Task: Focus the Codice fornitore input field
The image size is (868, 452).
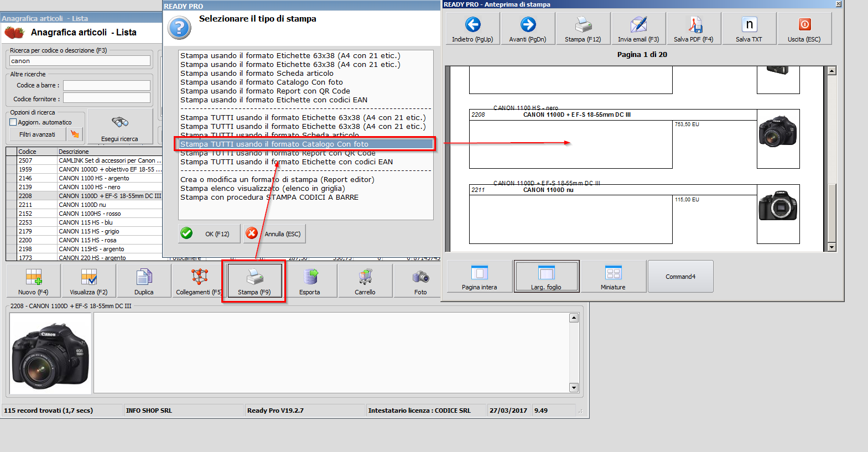Action: (107, 98)
